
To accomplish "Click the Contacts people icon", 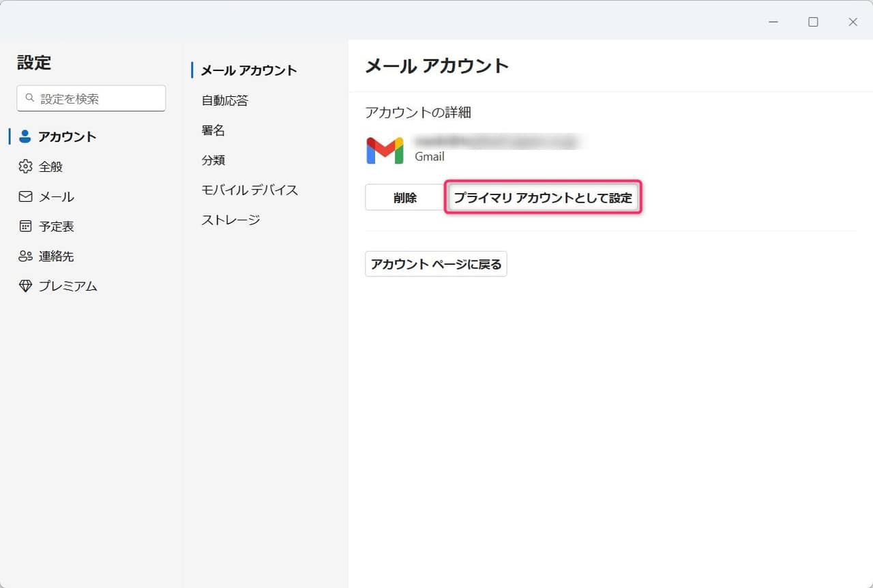I will tap(25, 256).
